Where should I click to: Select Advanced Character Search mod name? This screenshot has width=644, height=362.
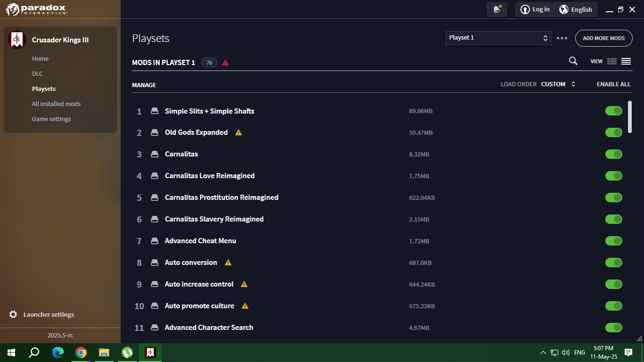pos(209,328)
